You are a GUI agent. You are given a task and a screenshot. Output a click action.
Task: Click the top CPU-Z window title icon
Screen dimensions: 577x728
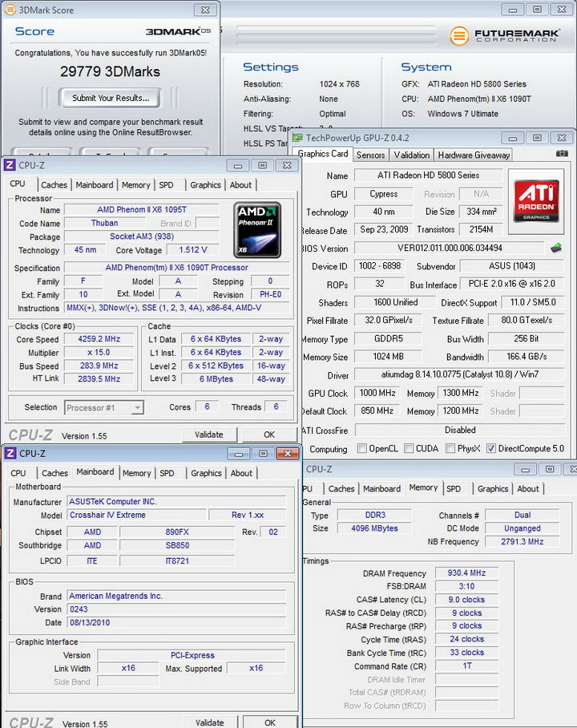click(10, 165)
